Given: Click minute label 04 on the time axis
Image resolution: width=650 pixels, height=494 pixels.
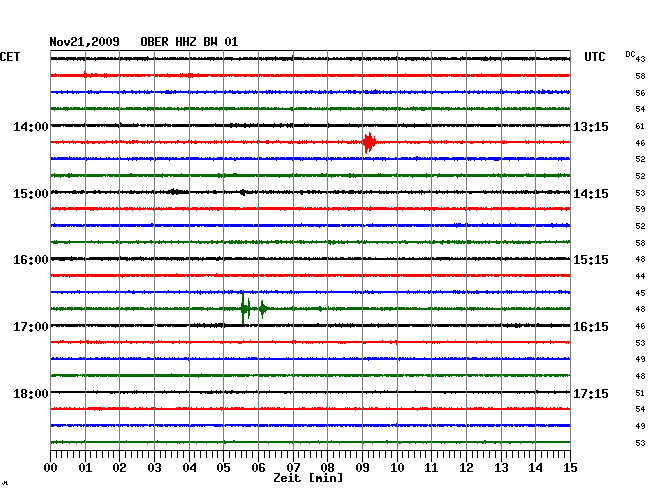Looking at the screenshot, I should pyautogui.click(x=189, y=467).
